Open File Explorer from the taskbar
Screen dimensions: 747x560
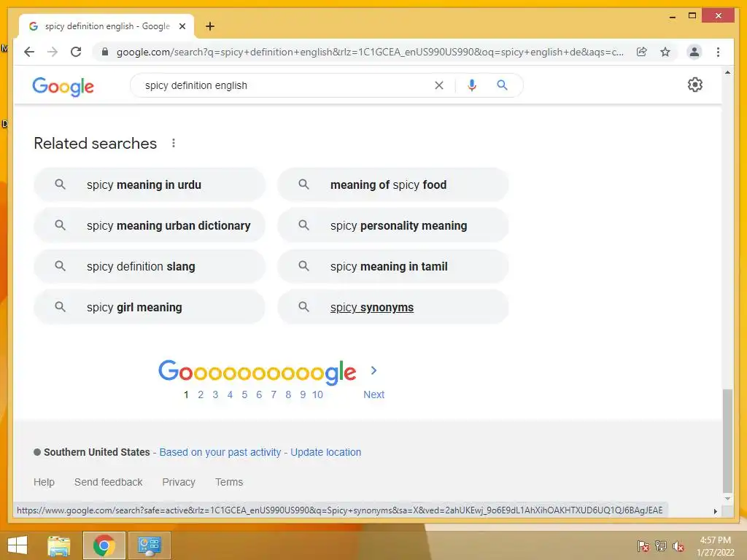coord(59,545)
